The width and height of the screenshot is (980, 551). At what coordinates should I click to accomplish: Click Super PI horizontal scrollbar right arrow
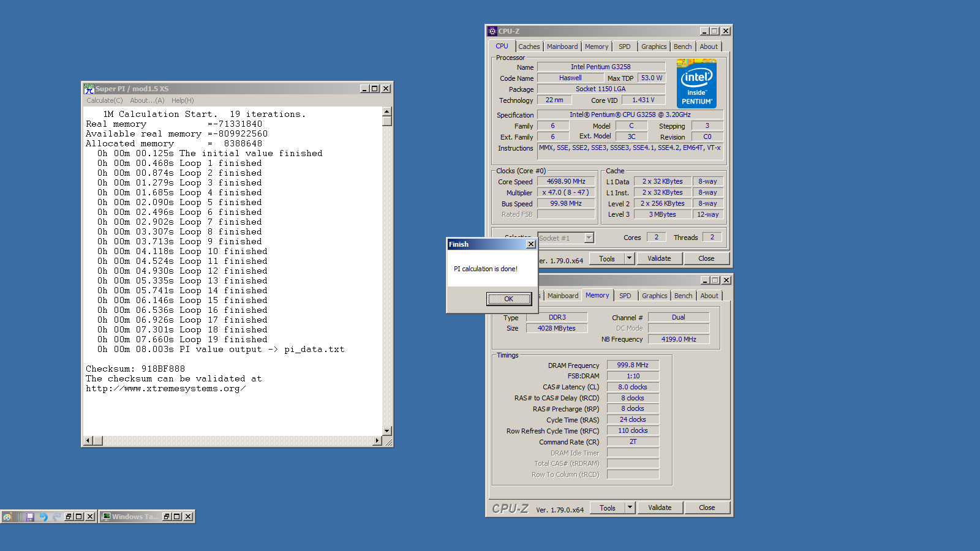[377, 441]
